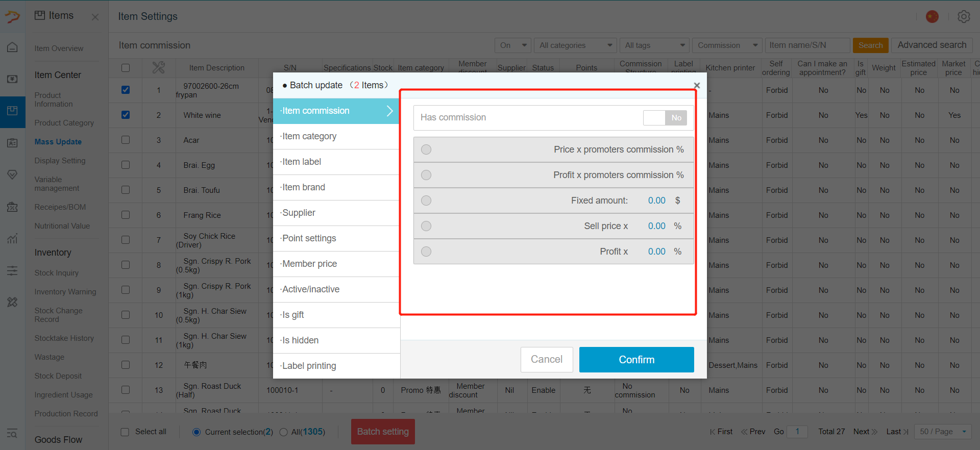Click the Cancel button
980x450 pixels.
[x=547, y=360]
